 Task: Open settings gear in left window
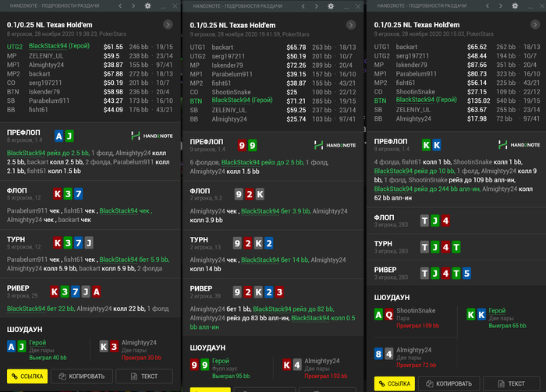pos(147,6)
